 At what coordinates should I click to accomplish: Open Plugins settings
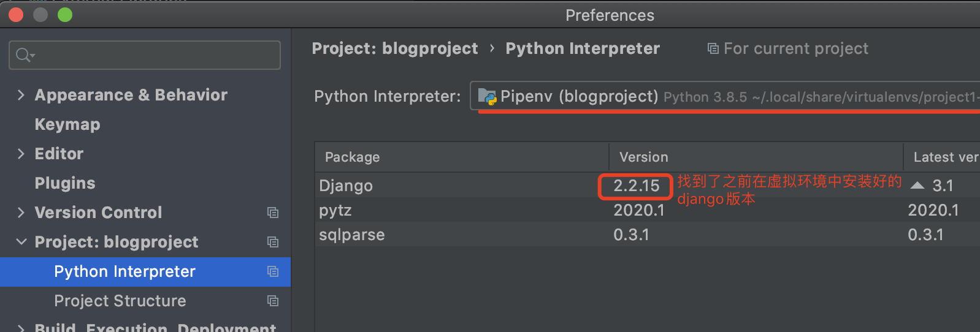(65, 183)
